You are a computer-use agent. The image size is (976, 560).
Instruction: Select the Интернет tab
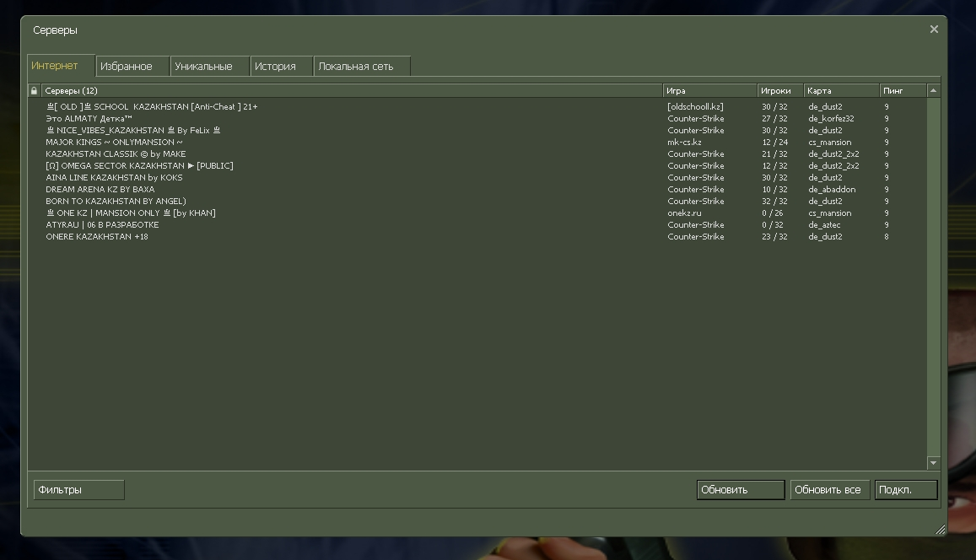coord(55,66)
